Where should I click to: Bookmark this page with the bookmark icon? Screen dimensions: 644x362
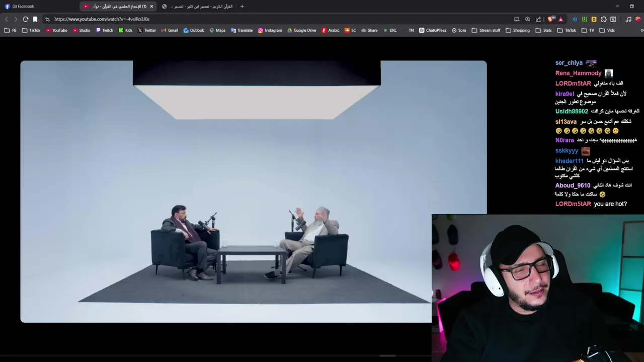click(x=35, y=19)
